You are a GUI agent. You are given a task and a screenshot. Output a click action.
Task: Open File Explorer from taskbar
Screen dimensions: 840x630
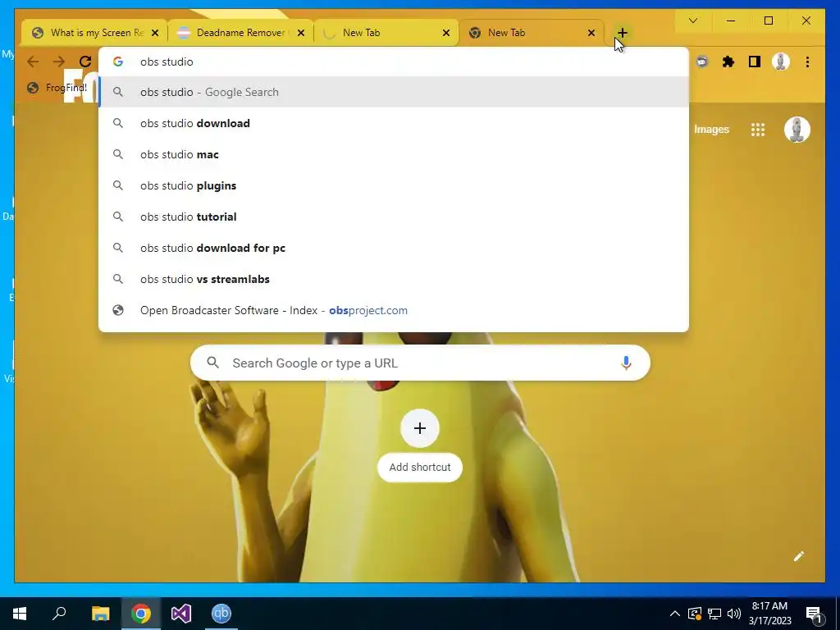[x=100, y=614]
